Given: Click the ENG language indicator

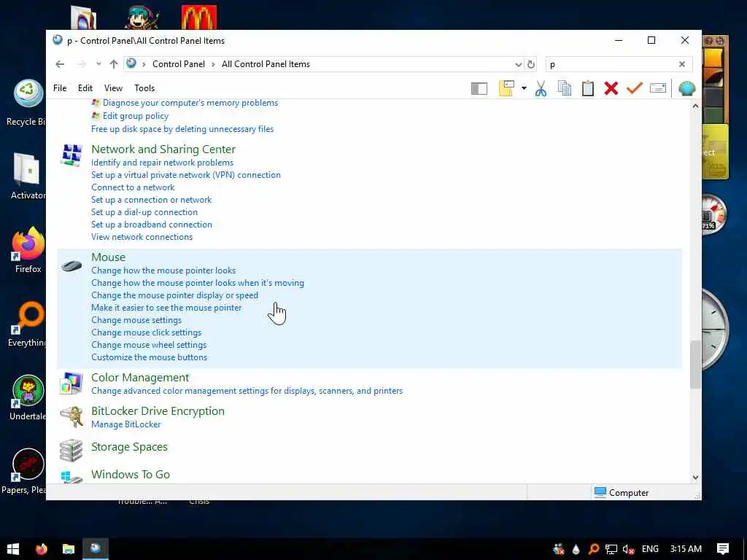Looking at the screenshot, I should (x=650, y=549).
